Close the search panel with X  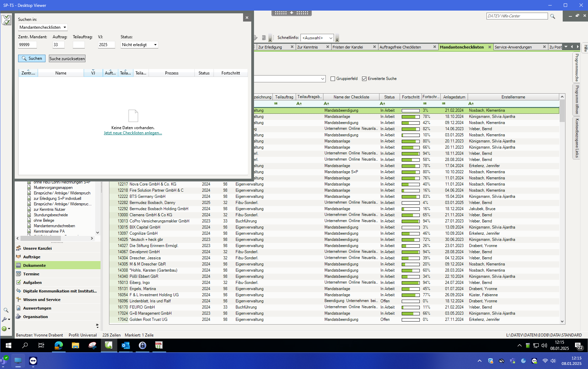coord(247,18)
